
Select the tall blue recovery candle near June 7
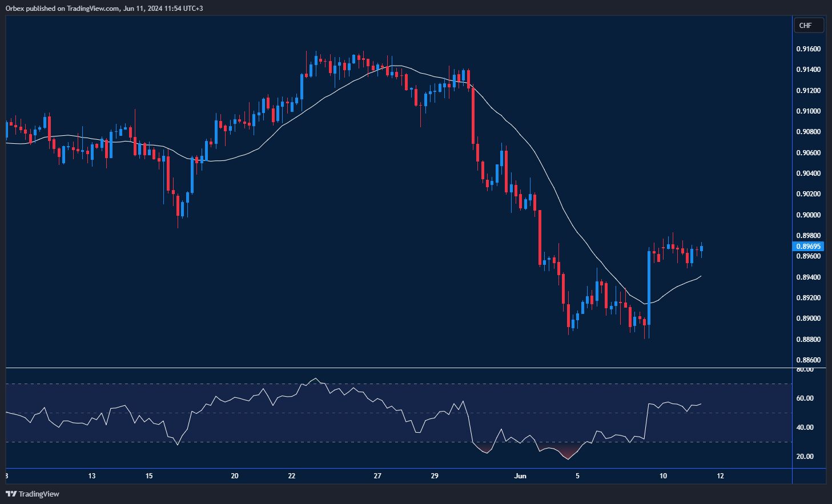pyautogui.click(x=648, y=285)
